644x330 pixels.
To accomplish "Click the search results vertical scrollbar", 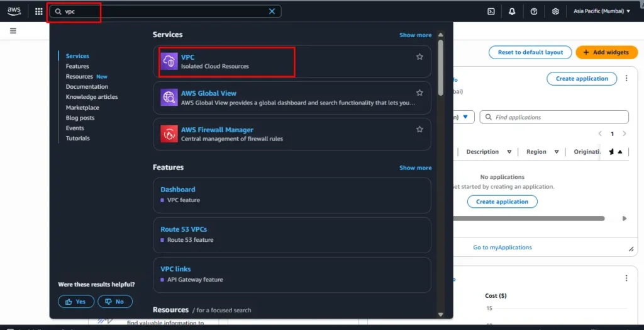I will coord(441,68).
